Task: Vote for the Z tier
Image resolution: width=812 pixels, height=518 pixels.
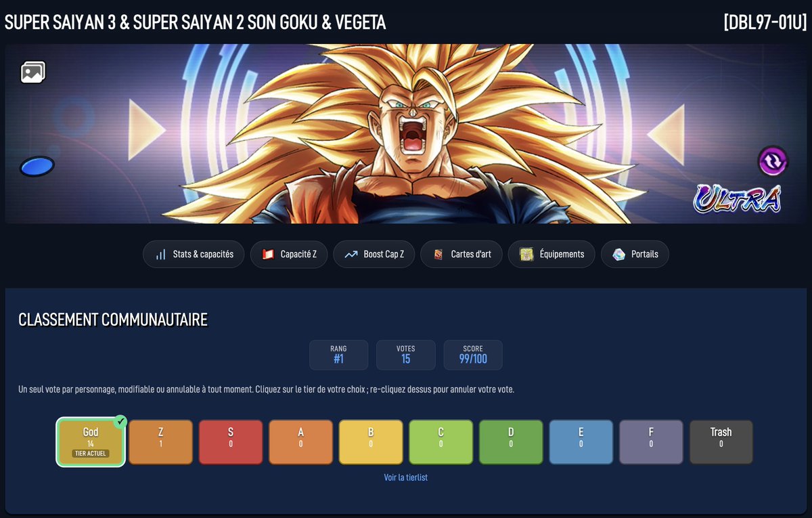Action: (x=161, y=442)
